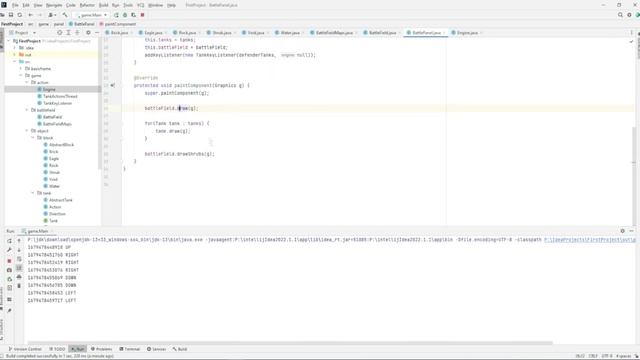640x360 pixels.
Task: Open the Tools menu
Action: pyautogui.click(x=128, y=5)
